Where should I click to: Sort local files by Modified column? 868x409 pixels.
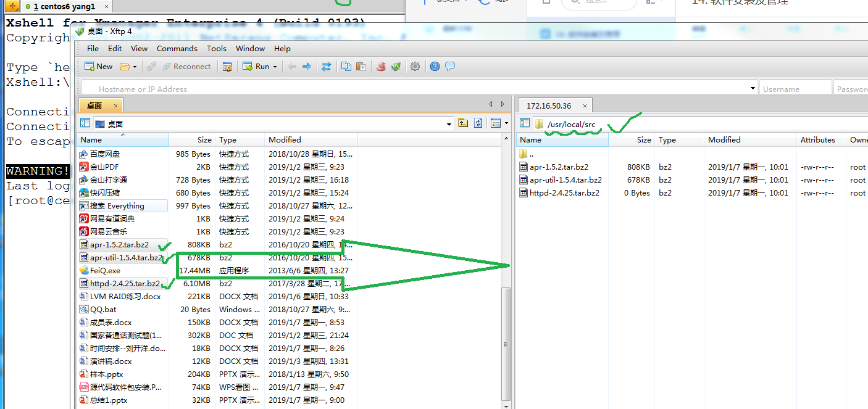(x=311, y=140)
